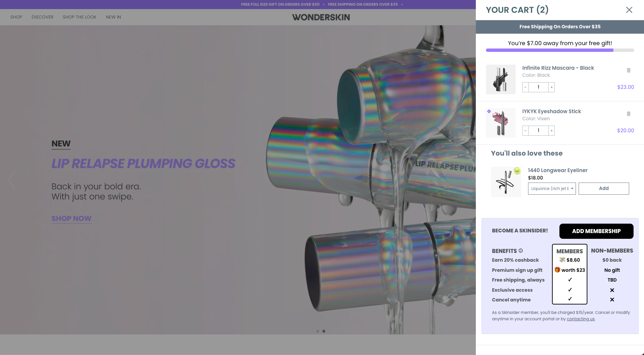Open the Shop The Look menu
Viewport: 644px width, 355px height.
tap(80, 17)
